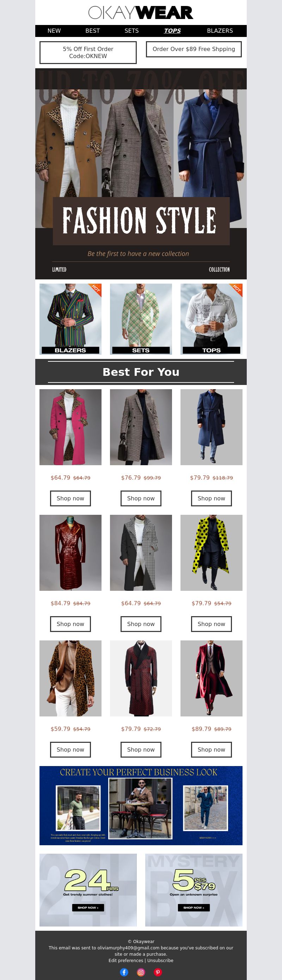This screenshot has height=980, width=282.
Task: Open the striped Blazers category thumbnail
Action: (70, 319)
